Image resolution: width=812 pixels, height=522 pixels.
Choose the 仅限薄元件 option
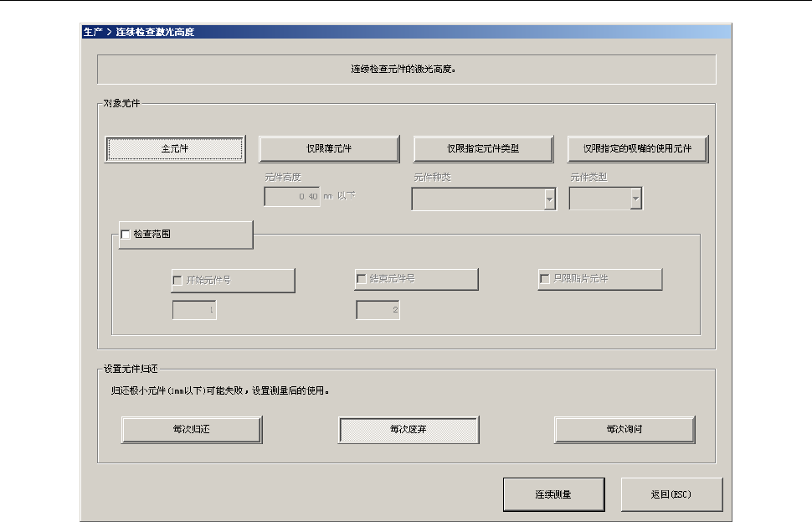click(x=329, y=149)
